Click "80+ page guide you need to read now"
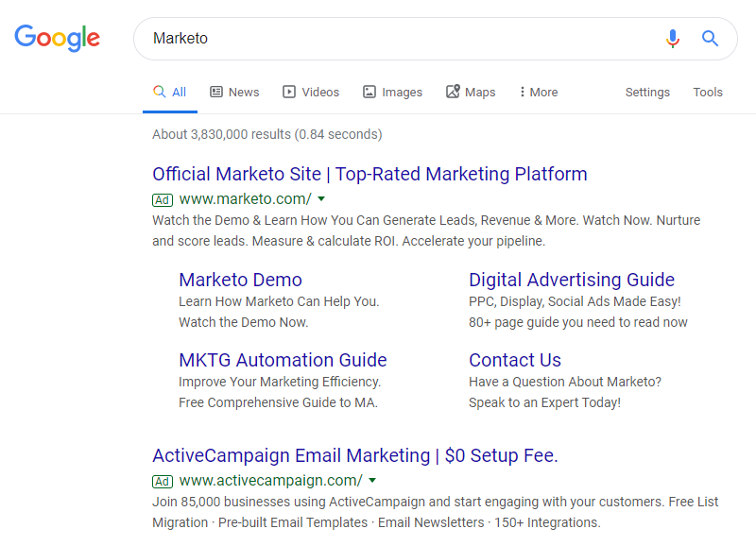Viewport: 756px width, 546px height. coord(578,322)
